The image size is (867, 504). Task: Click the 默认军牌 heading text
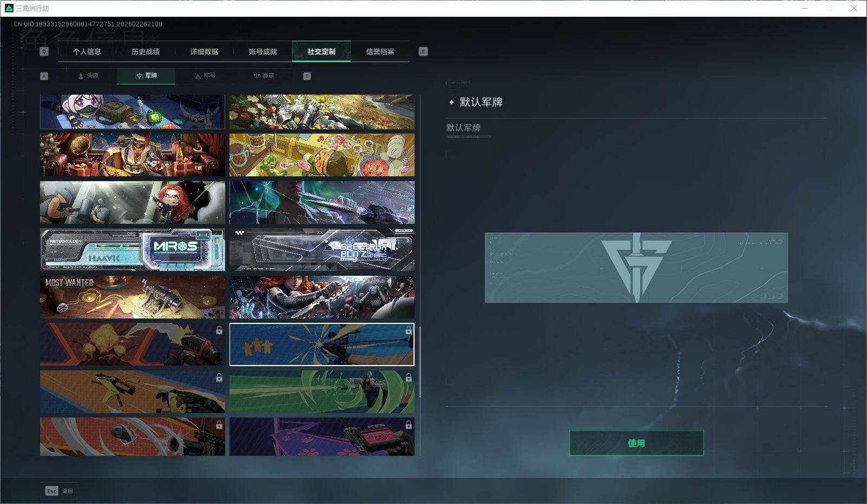pyautogui.click(x=481, y=102)
